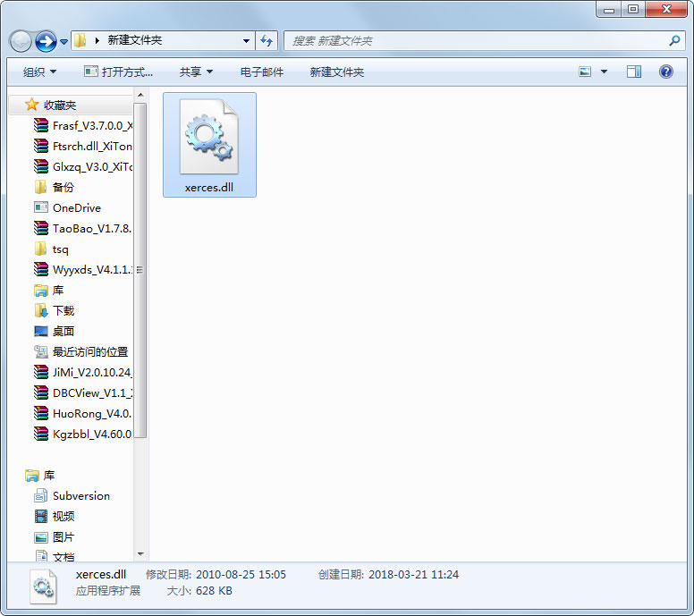Click the path arrow before 新建文件夹
Viewport: 694px width, 616px height.
[97, 41]
